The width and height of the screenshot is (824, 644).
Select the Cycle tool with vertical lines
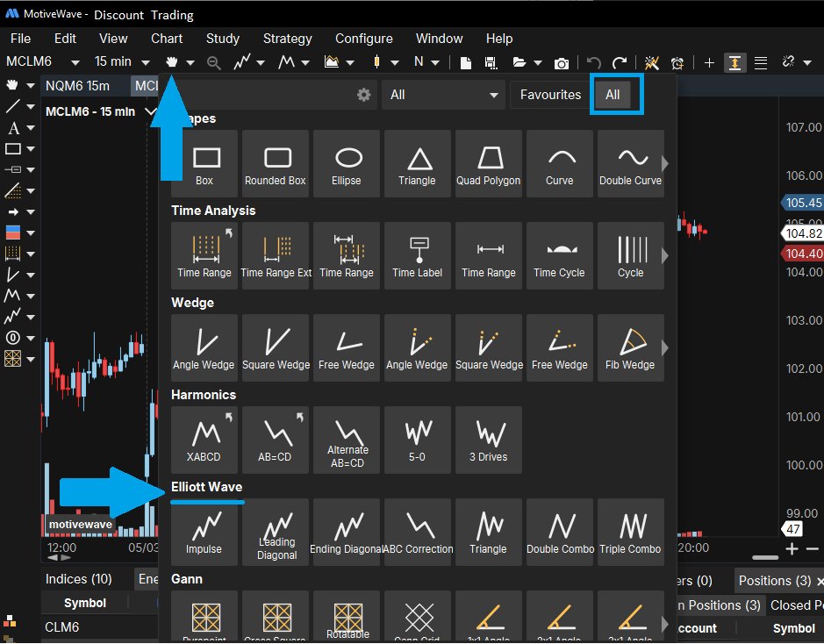click(x=631, y=256)
